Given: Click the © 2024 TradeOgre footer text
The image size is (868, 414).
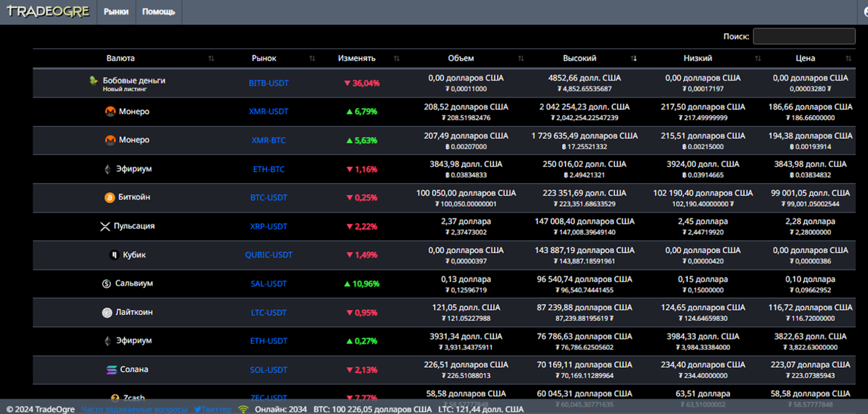Looking at the screenshot, I should 41,409.
